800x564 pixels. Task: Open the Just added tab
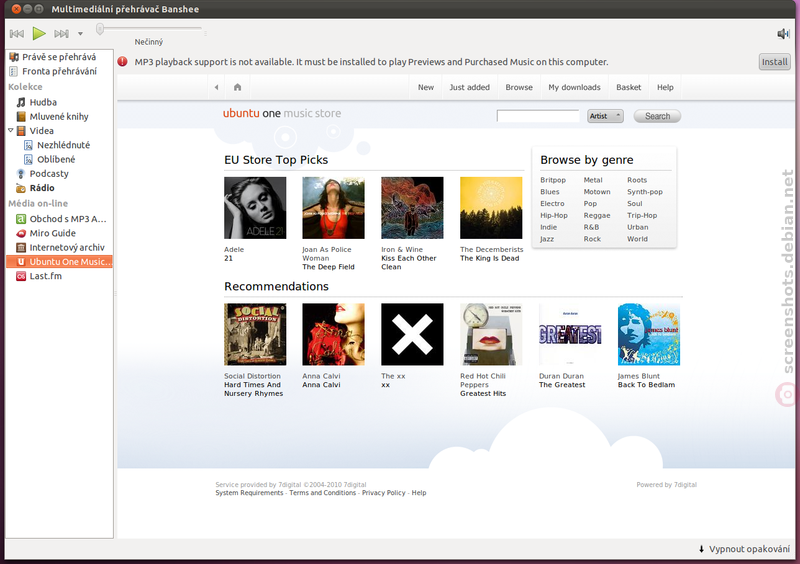click(x=469, y=87)
